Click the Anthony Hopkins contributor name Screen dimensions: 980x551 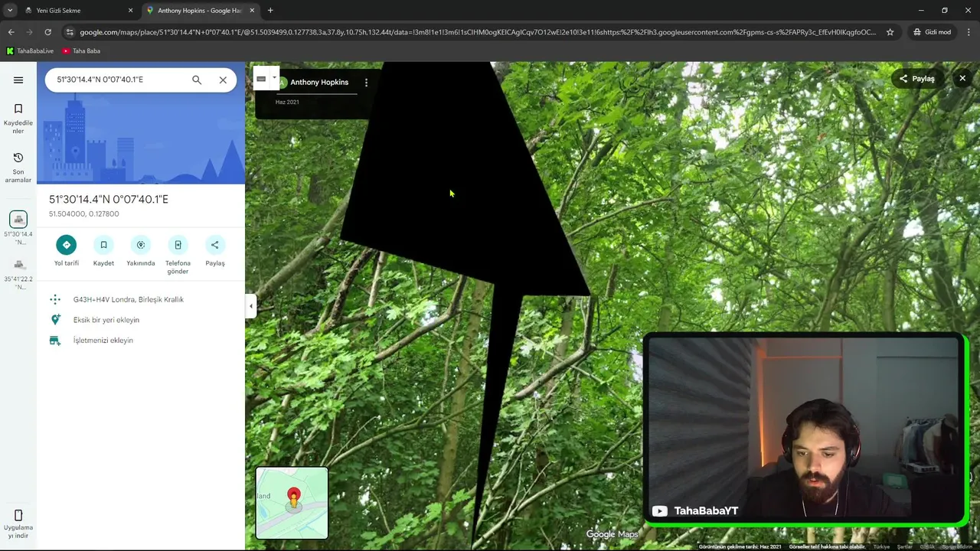coord(319,83)
